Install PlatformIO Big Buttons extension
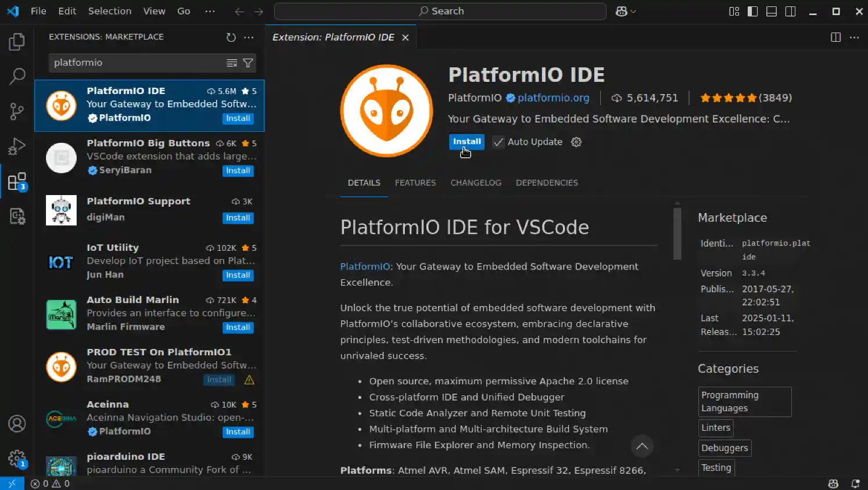868x490 pixels. pyautogui.click(x=238, y=171)
